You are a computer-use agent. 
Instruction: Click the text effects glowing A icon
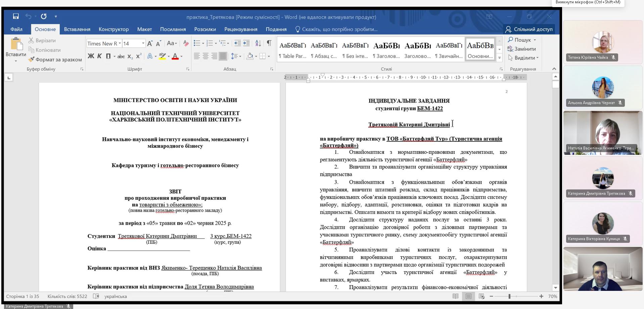150,56
